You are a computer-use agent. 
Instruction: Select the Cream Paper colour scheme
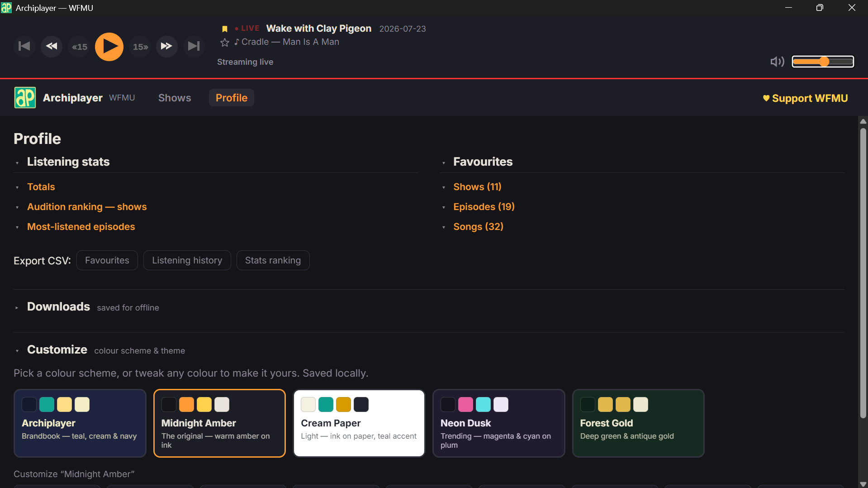point(359,423)
